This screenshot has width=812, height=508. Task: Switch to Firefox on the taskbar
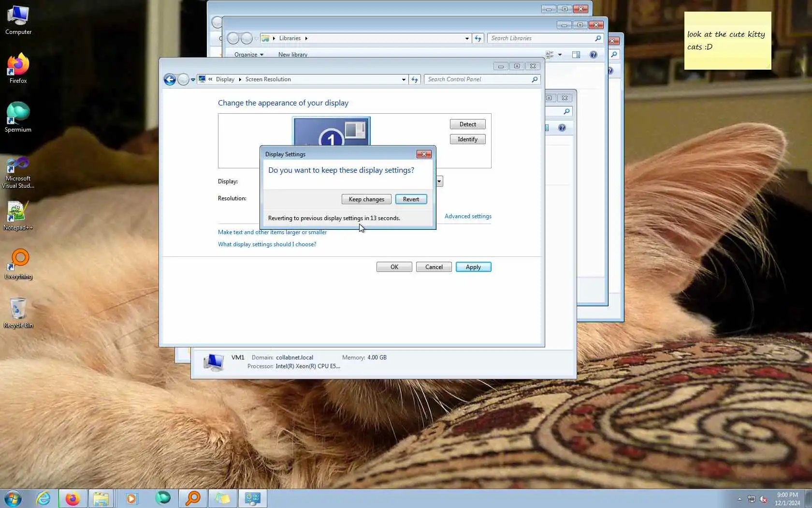click(72, 498)
